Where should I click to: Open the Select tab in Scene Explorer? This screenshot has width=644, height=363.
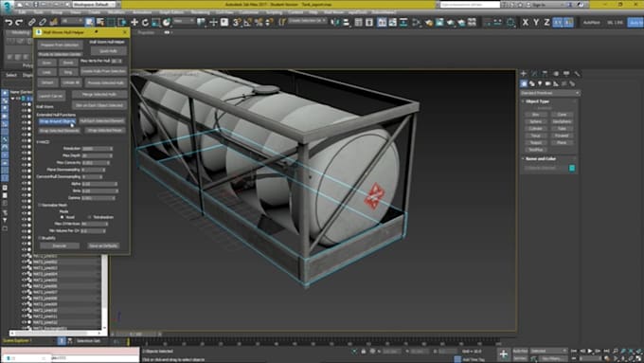[11, 75]
